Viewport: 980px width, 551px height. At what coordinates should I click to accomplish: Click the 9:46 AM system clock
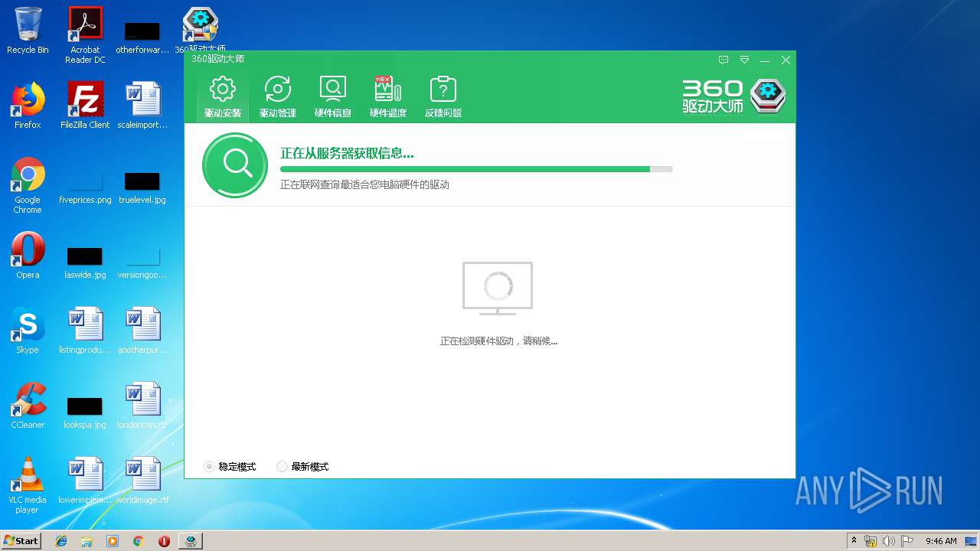[941, 541]
